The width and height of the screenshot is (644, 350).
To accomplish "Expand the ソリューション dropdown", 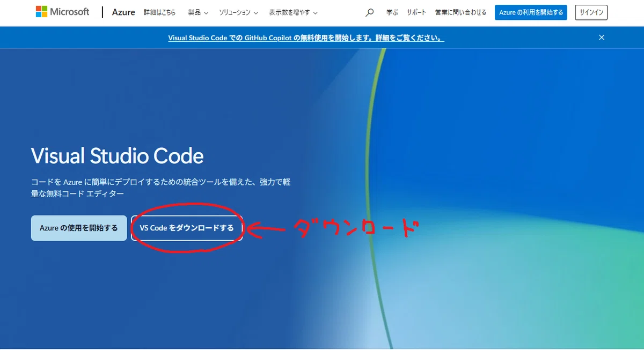I will (238, 12).
